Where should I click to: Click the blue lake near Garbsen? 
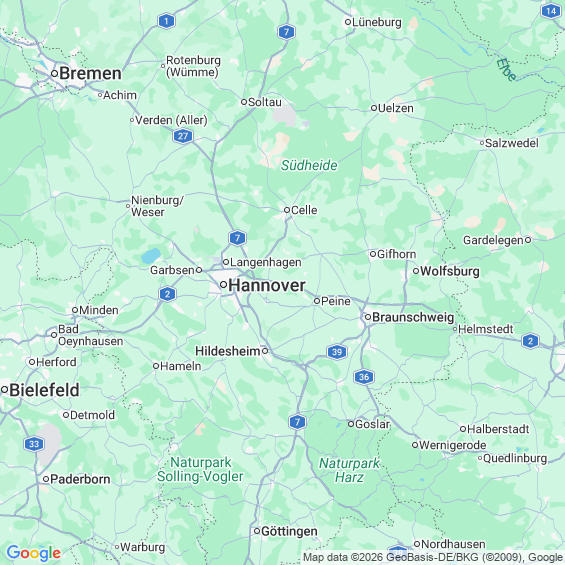click(151, 255)
